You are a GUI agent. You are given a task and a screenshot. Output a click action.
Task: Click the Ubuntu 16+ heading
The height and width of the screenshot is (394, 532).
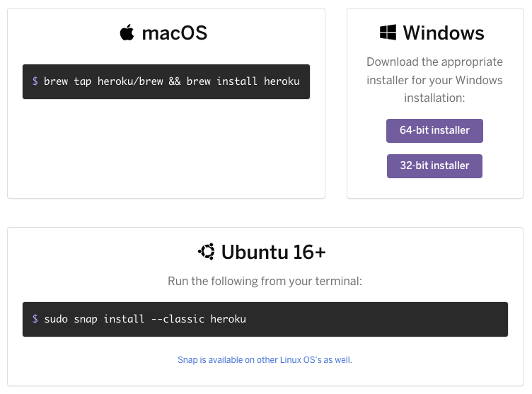(x=274, y=252)
